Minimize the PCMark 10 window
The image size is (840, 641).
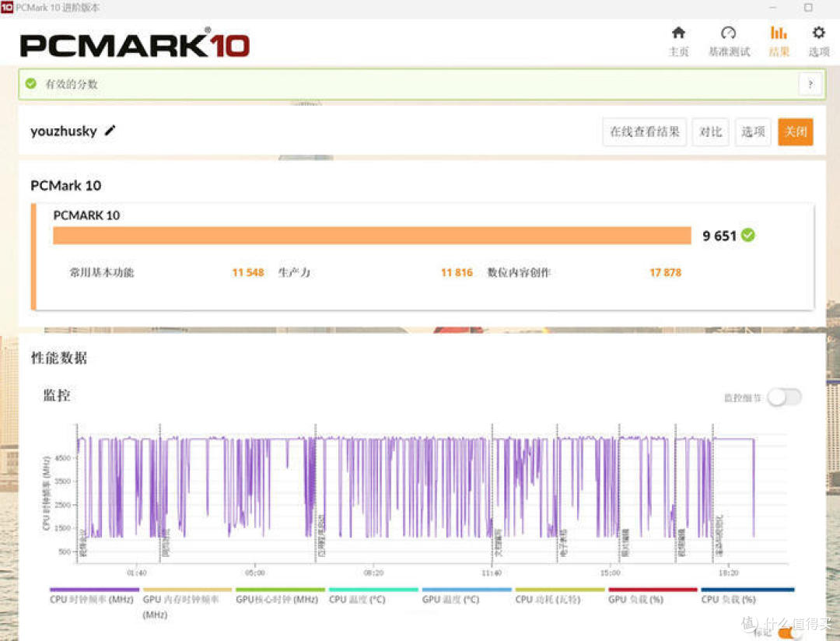(x=773, y=8)
